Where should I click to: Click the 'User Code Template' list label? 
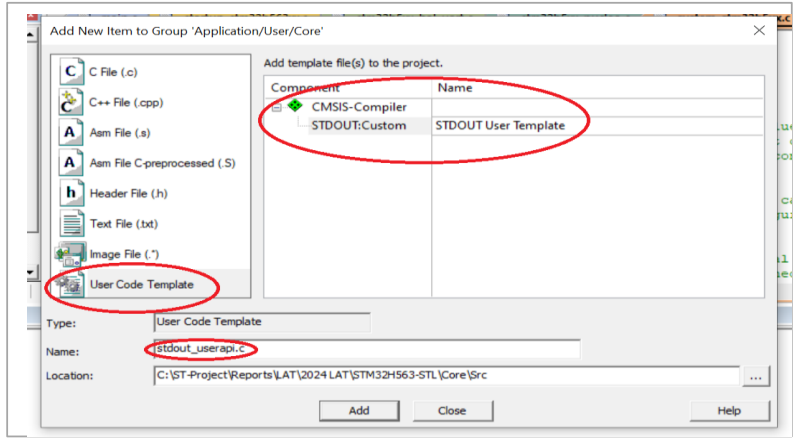[142, 284]
